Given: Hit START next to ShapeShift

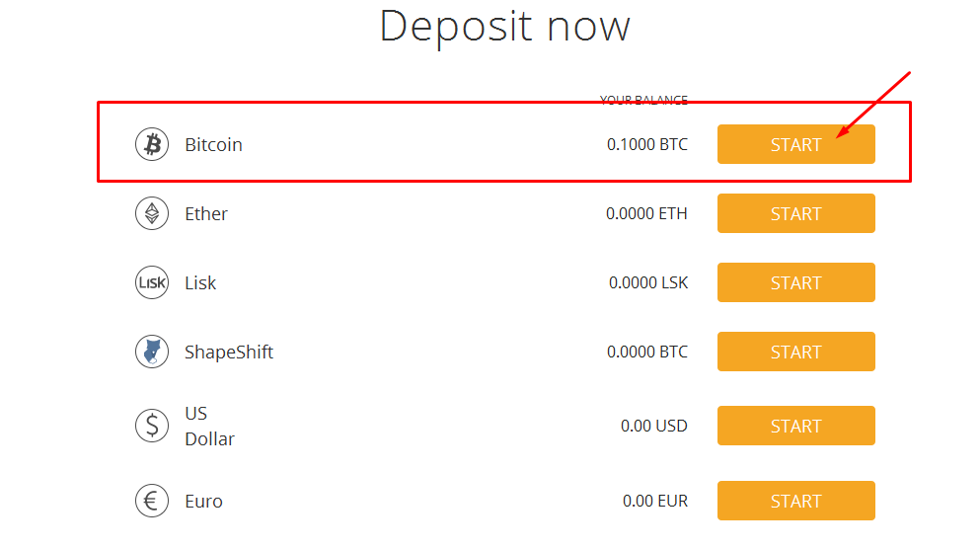Looking at the screenshot, I should point(795,352).
